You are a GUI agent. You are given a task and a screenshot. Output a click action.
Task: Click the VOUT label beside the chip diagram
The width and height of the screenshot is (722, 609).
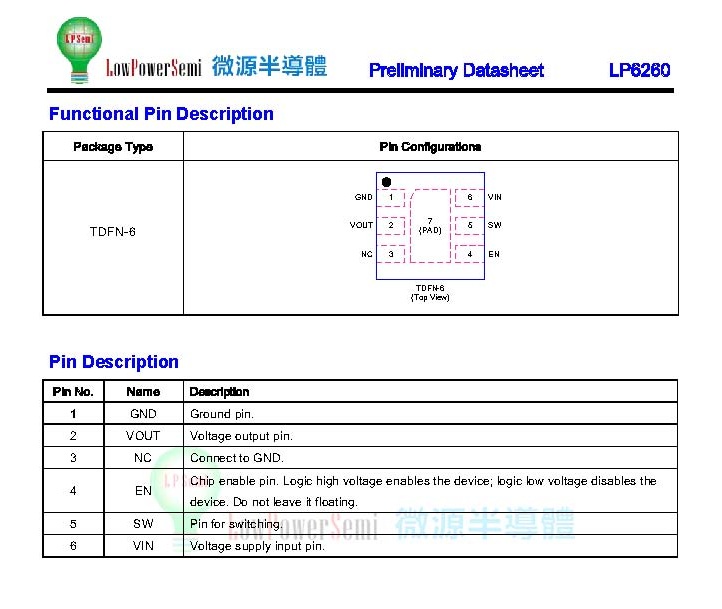pyautogui.click(x=361, y=225)
